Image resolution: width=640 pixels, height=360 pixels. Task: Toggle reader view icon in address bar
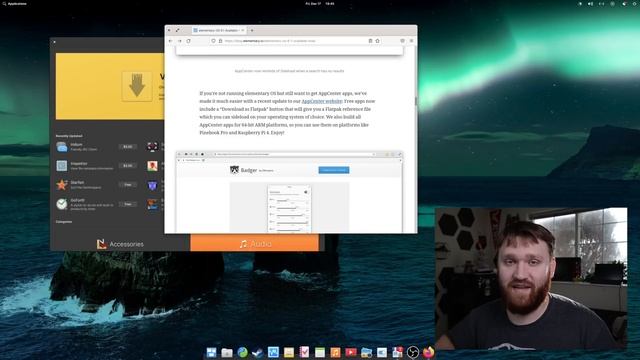click(x=371, y=41)
